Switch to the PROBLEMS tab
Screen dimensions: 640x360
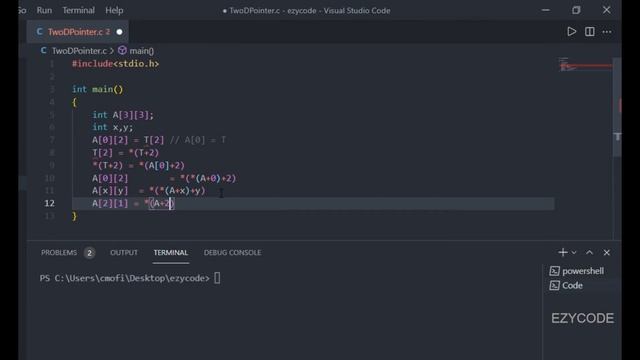point(59,253)
